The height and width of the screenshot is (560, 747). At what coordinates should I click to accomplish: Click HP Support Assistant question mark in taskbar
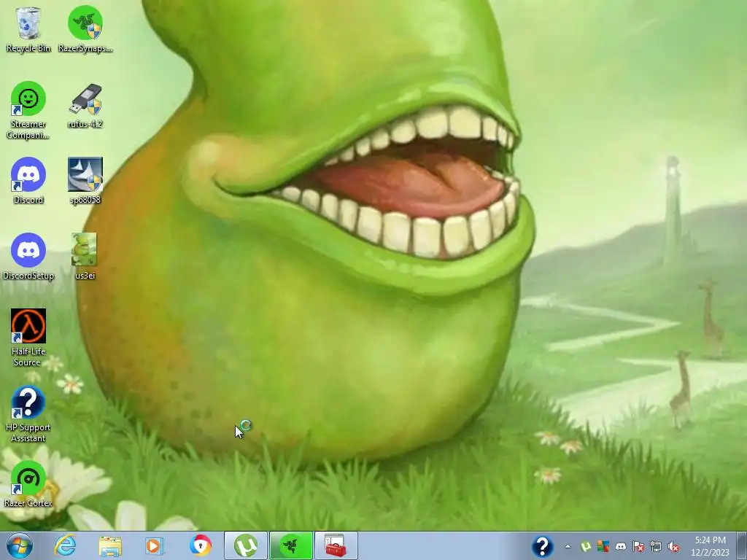pyautogui.click(x=542, y=546)
